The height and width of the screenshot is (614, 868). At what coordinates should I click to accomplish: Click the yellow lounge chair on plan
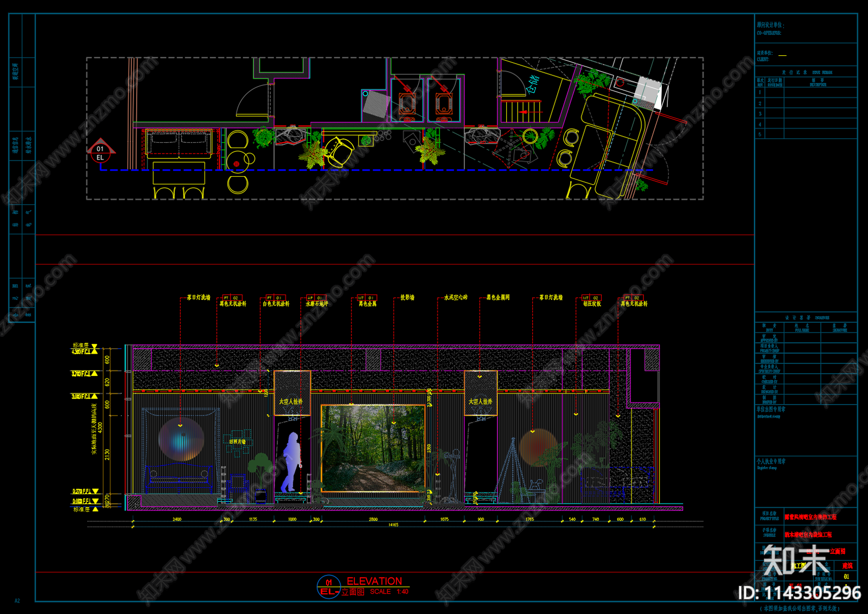coord(339,151)
